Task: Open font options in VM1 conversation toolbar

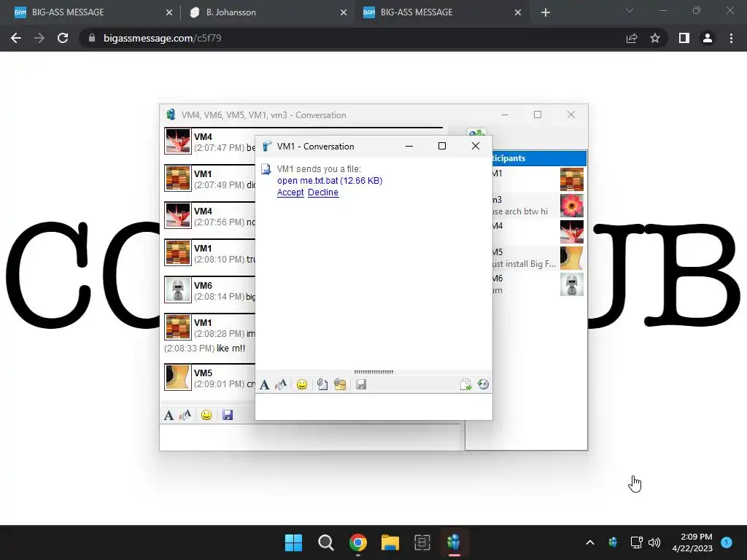Action: click(x=264, y=385)
